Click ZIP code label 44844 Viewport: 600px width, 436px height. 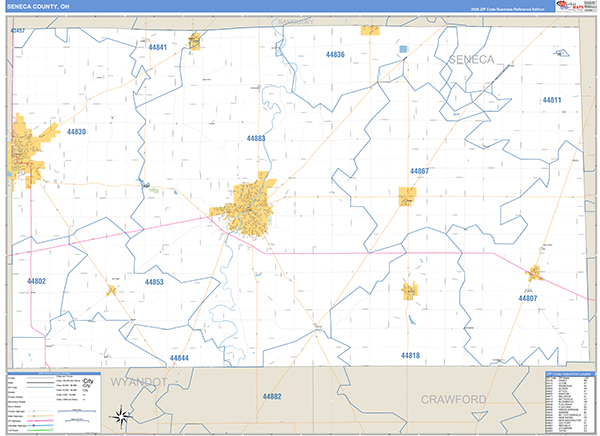[179, 358]
